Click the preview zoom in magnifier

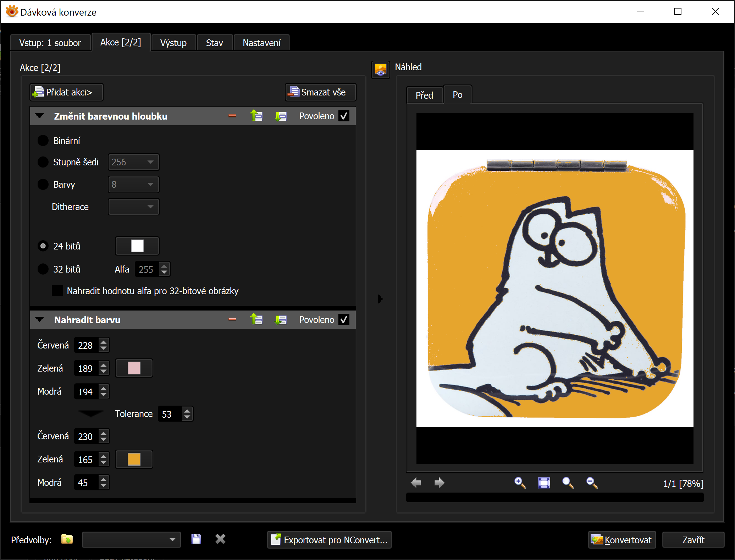pos(520,483)
